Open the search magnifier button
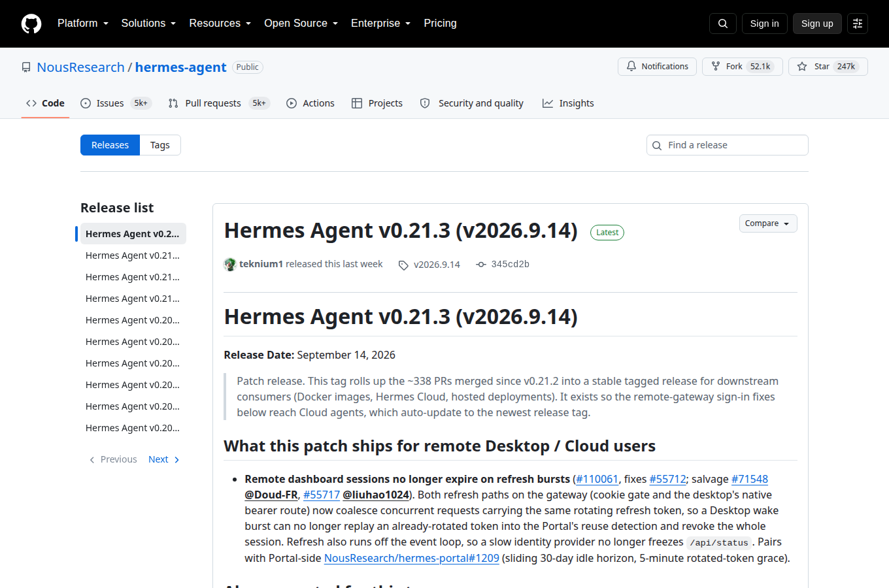 (723, 24)
